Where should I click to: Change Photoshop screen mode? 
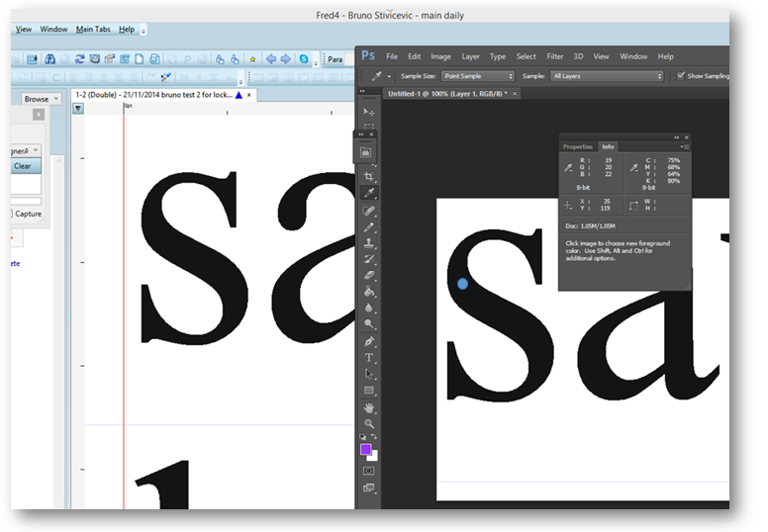(369, 488)
